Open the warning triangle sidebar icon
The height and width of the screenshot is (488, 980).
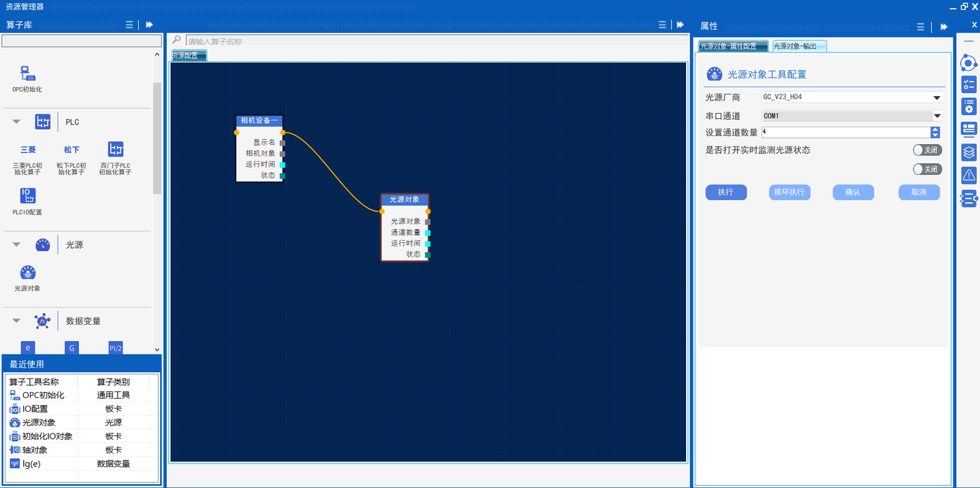coord(968,175)
